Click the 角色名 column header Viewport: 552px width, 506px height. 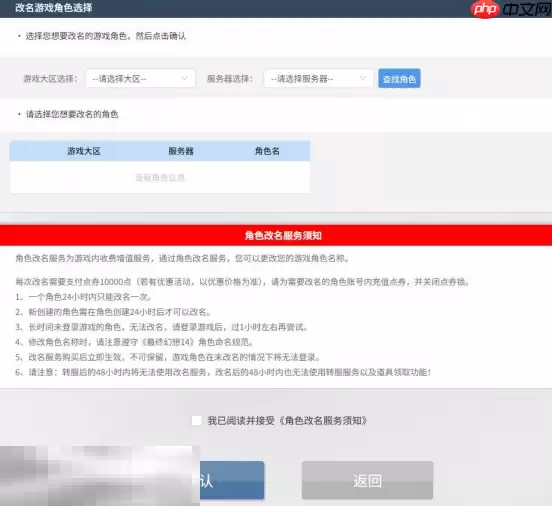pyautogui.click(x=267, y=151)
